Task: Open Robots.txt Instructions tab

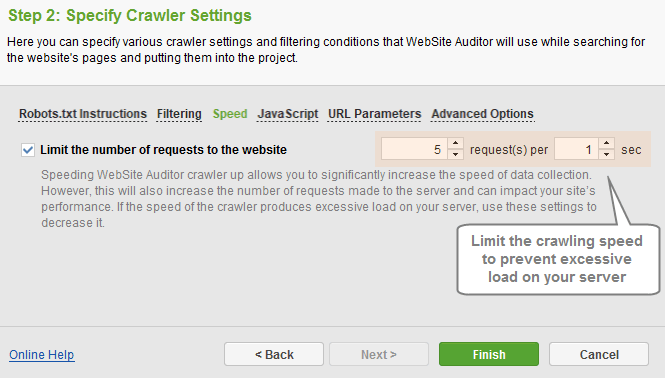Action: pyautogui.click(x=83, y=114)
